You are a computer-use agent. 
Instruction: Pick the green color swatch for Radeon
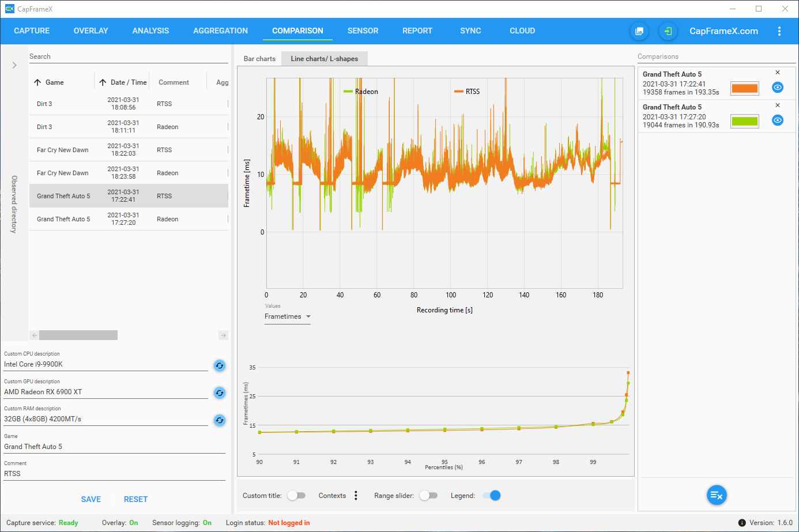[x=745, y=121]
